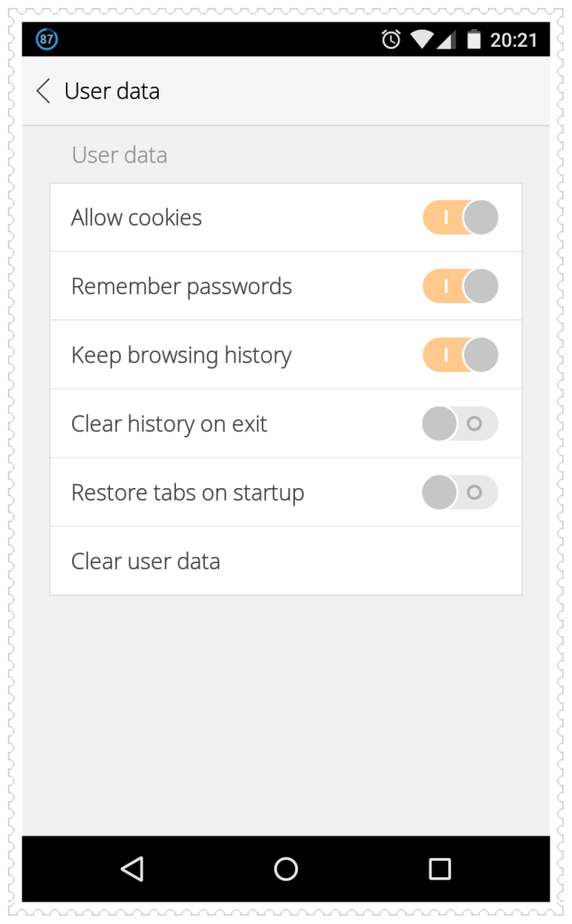Turn off Remember passwords
Screen dimensions: 572x924
[460, 286]
